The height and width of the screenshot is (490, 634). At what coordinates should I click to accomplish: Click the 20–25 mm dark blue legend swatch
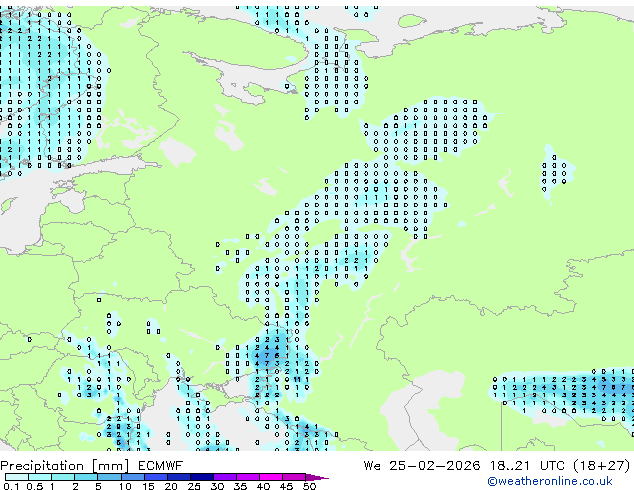point(178,477)
